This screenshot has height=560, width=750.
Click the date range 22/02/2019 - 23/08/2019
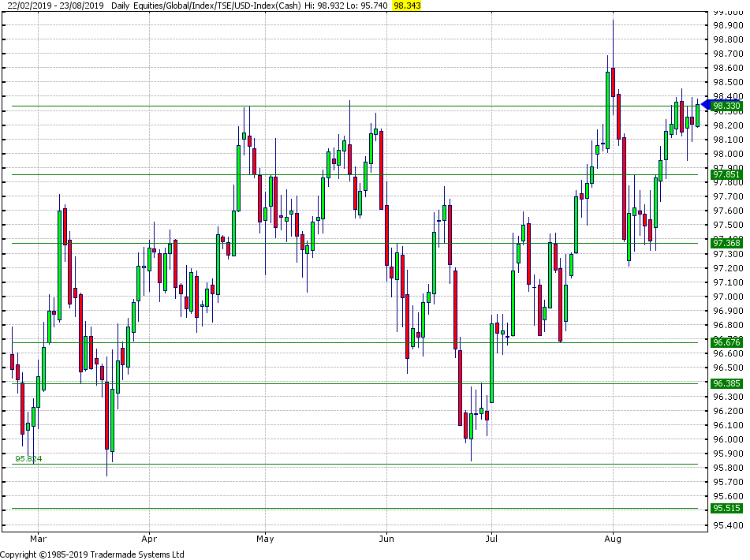[x=52, y=6]
